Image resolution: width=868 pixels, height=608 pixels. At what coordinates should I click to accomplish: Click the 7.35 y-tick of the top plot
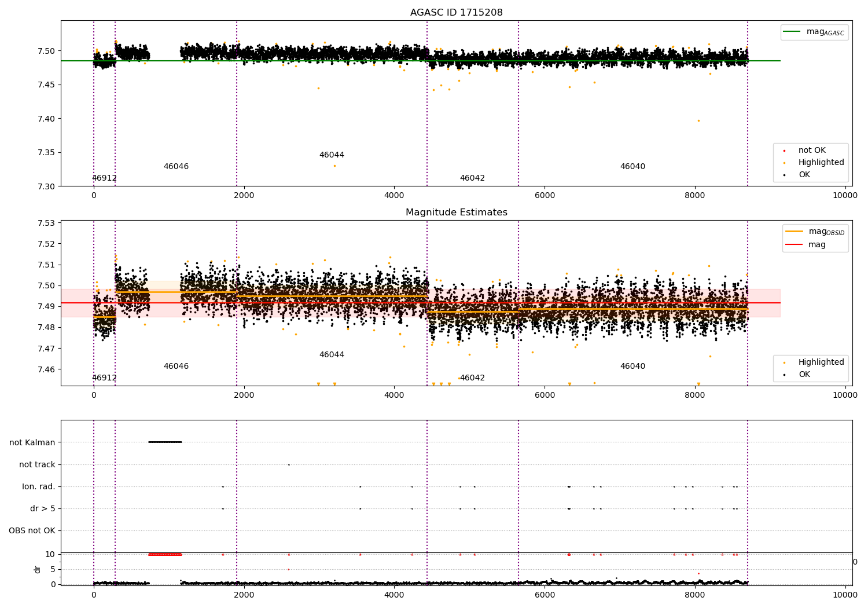(47, 153)
